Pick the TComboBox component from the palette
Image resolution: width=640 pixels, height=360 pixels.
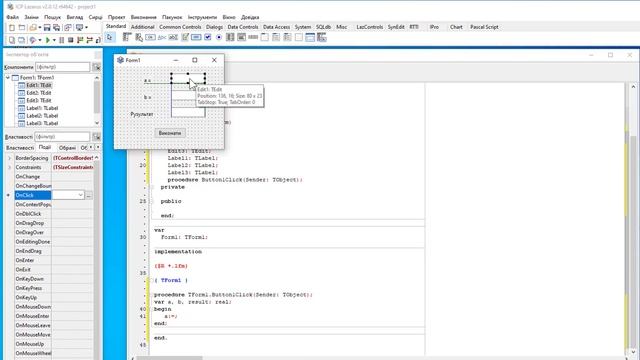coord(241,37)
